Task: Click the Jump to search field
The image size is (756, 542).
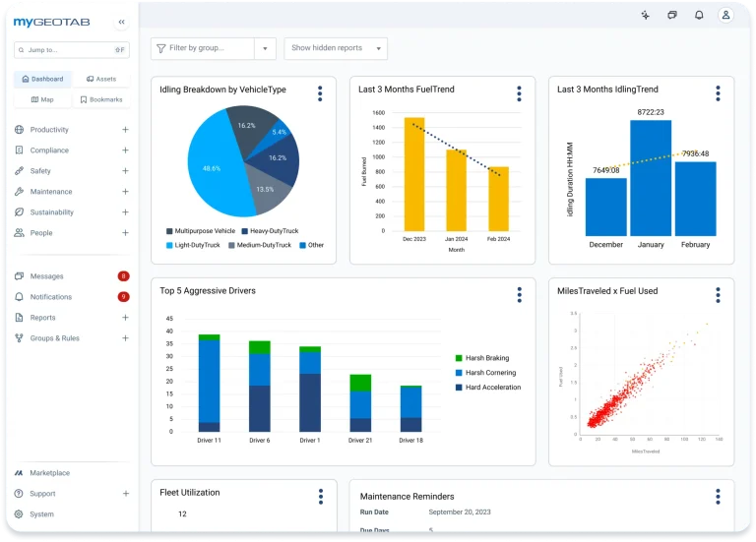Action: pos(71,49)
